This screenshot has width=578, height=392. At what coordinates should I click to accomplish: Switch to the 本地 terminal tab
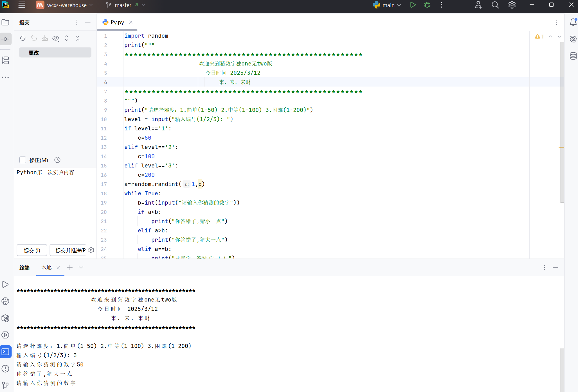coord(46,268)
